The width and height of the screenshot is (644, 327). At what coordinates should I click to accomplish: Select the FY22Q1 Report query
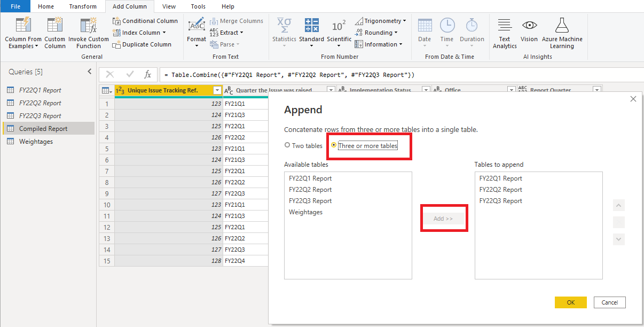tap(49, 90)
